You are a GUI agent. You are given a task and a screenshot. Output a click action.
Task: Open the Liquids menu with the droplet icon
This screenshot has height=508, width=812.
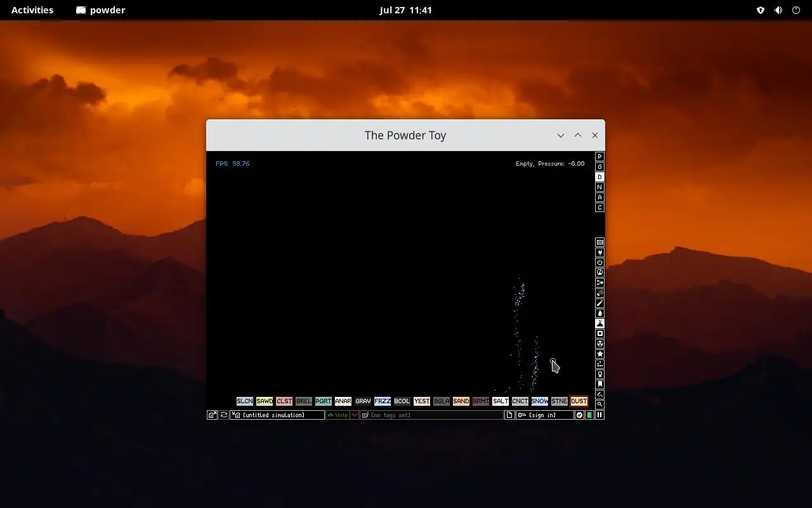599,314
